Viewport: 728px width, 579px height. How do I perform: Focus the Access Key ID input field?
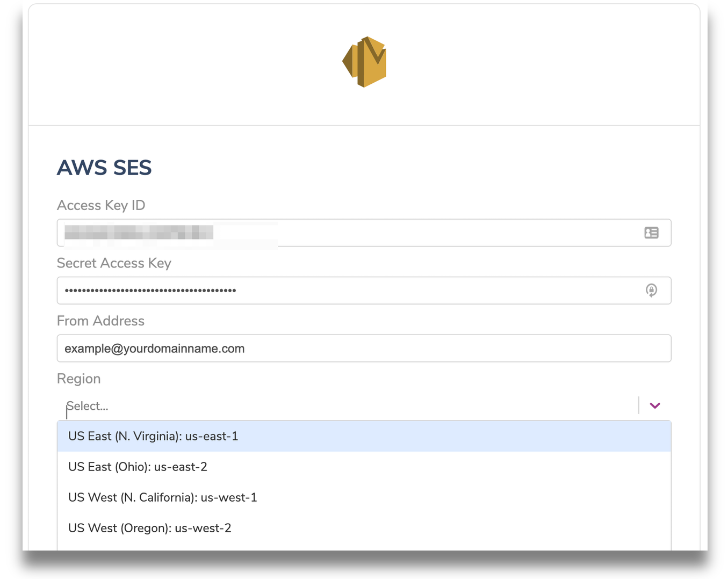[x=364, y=233]
